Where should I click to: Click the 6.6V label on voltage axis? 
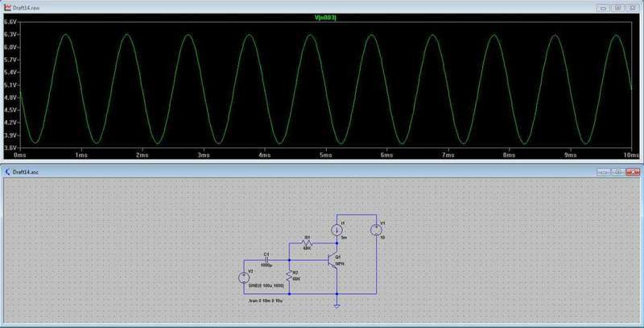pyautogui.click(x=10, y=23)
